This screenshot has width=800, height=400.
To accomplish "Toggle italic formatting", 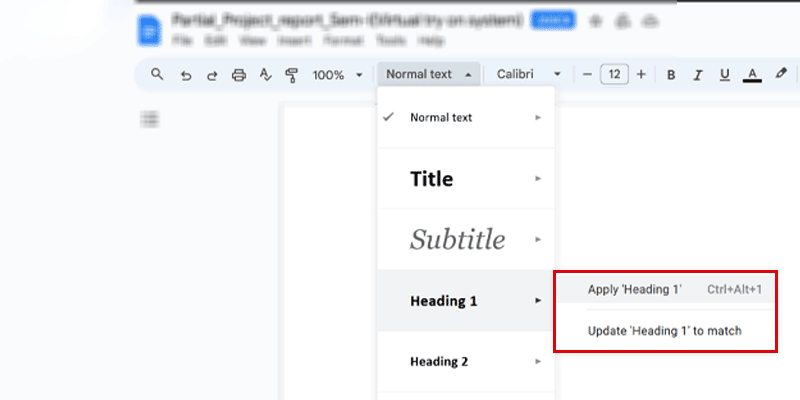I will coord(697,75).
